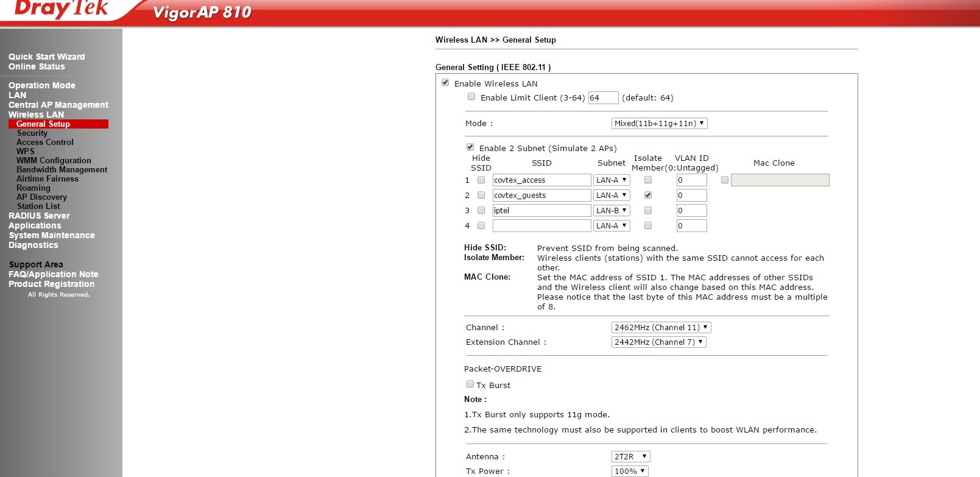Open the Antenna dropdown
This screenshot has height=477, width=980.
point(630,457)
